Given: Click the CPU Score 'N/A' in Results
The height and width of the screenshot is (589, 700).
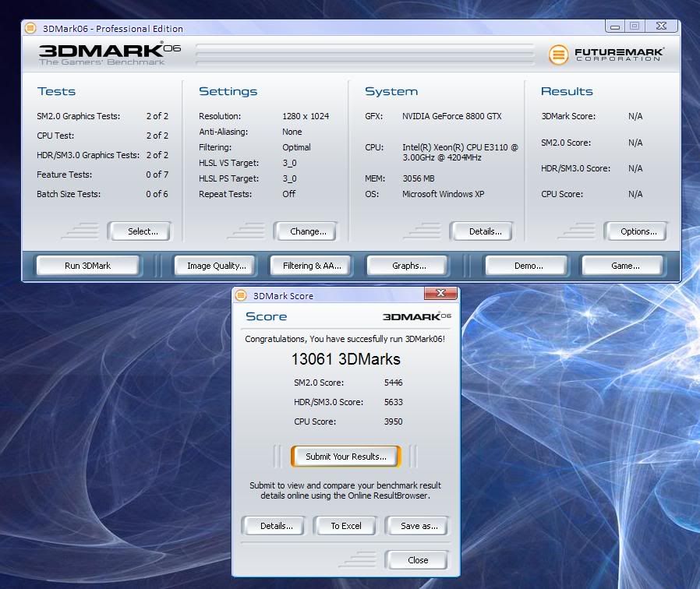Looking at the screenshot, I should pyautogui.click(x=635, y=194).
